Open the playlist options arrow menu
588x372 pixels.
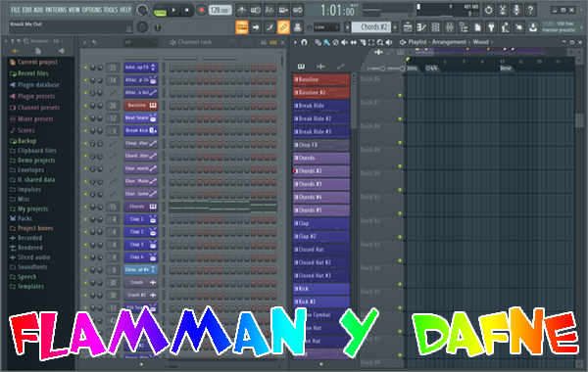click(295, 42)
